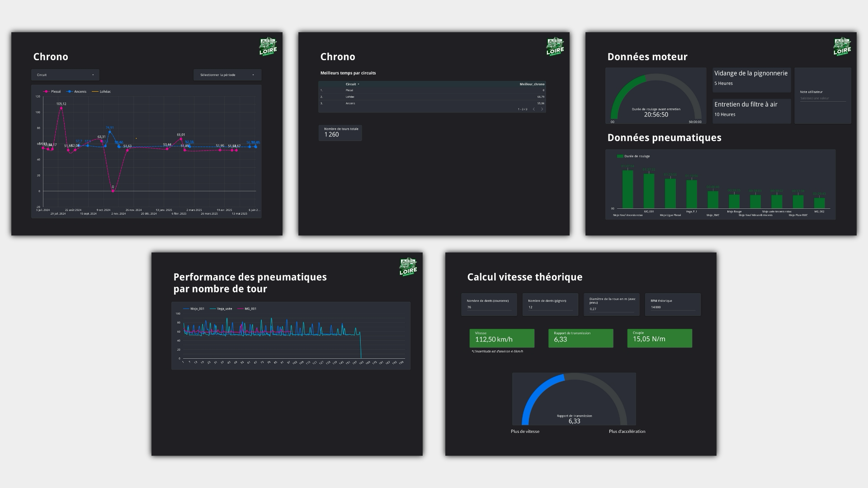Go to previous page of circuits table

coord(534,109)
